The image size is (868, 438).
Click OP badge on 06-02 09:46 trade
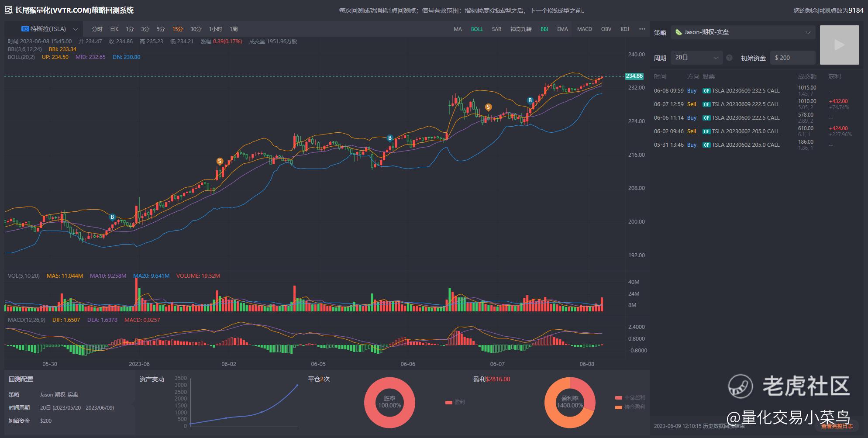click(706, 131)
